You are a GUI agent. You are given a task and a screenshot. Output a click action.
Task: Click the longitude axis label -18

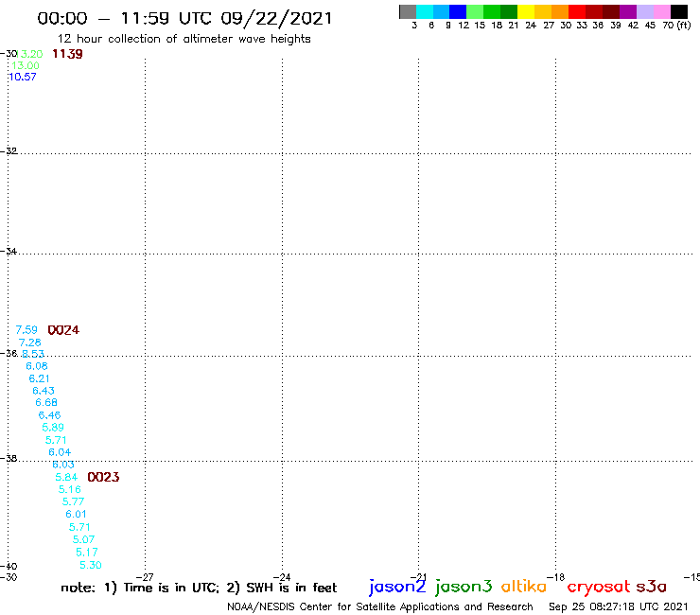[x=556, y=577]
